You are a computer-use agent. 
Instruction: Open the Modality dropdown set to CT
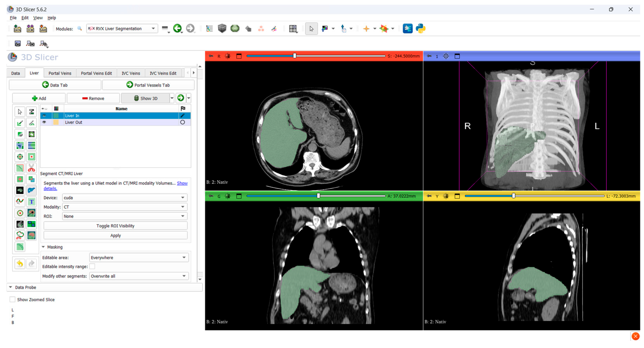point(124,207)
